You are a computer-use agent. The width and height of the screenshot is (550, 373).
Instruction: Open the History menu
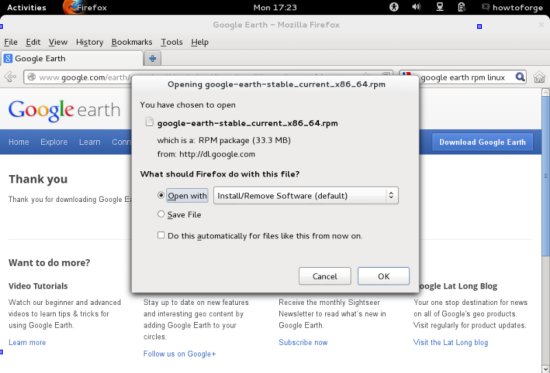click(x=89, y=42)
